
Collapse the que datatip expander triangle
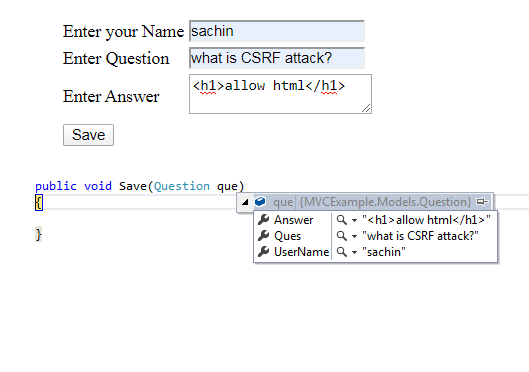point(245,202)
